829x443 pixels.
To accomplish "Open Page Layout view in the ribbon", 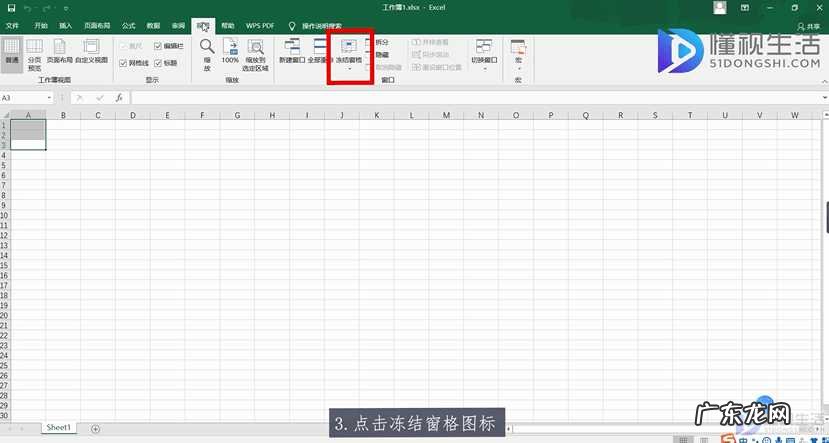I will [60, 51].
